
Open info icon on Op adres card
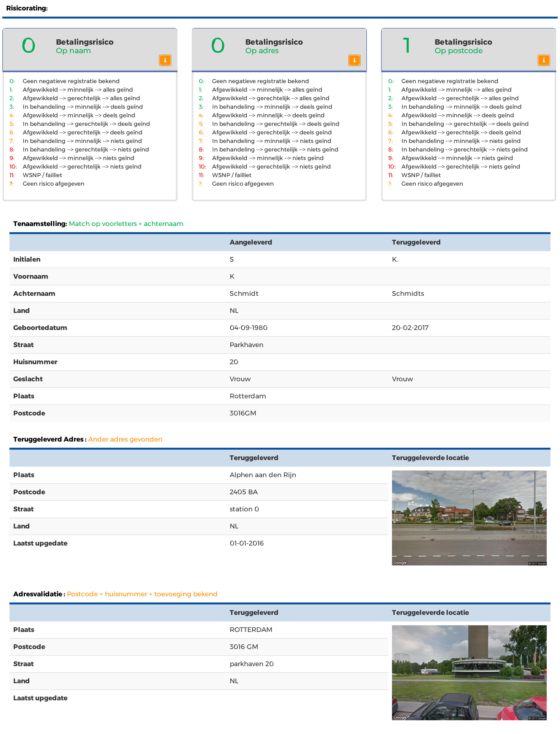pyautogui.click(x=354, y=60)
